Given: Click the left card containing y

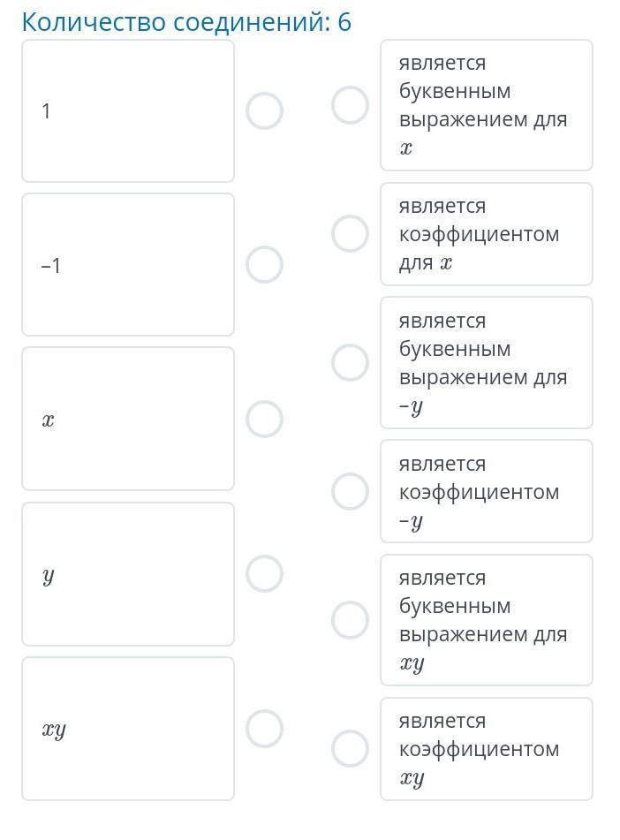Looking at the screenshot, I should [x=128, y=574].
